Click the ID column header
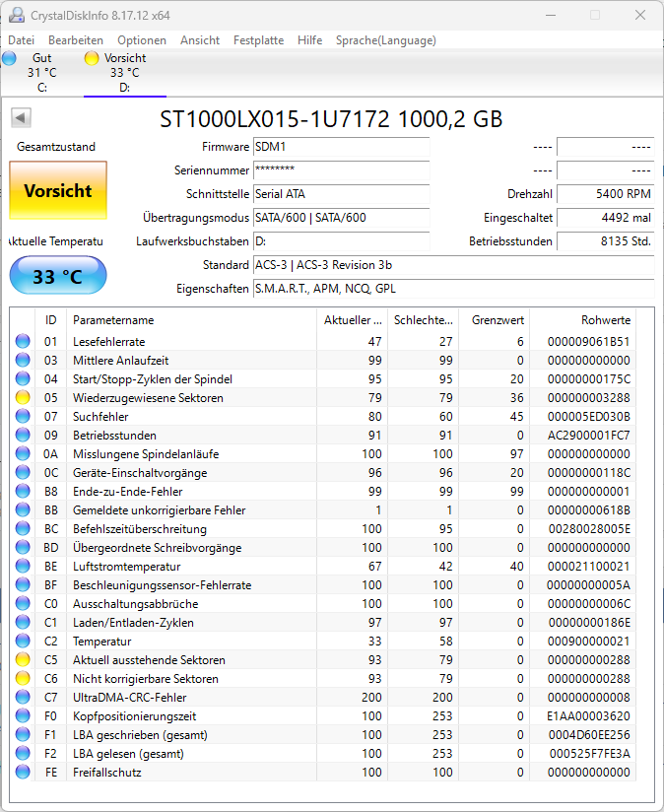664x812 pixels. (x=50, y=320)
